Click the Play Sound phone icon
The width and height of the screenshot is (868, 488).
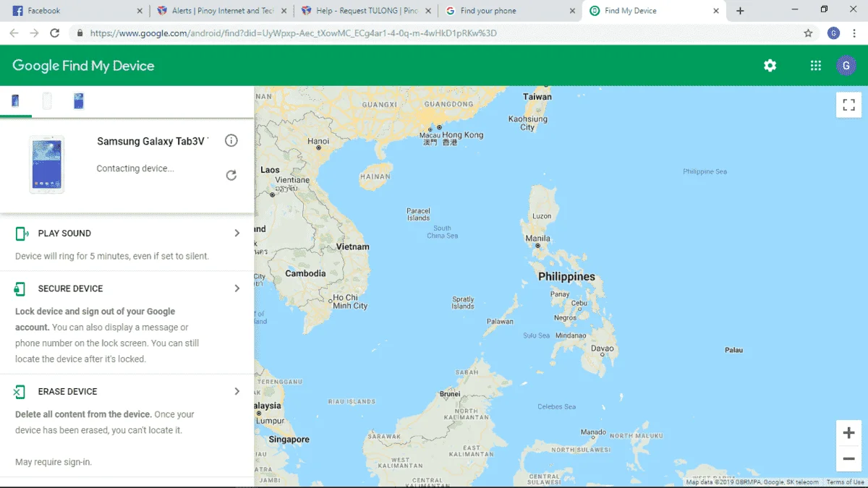[x=22, y=234]
